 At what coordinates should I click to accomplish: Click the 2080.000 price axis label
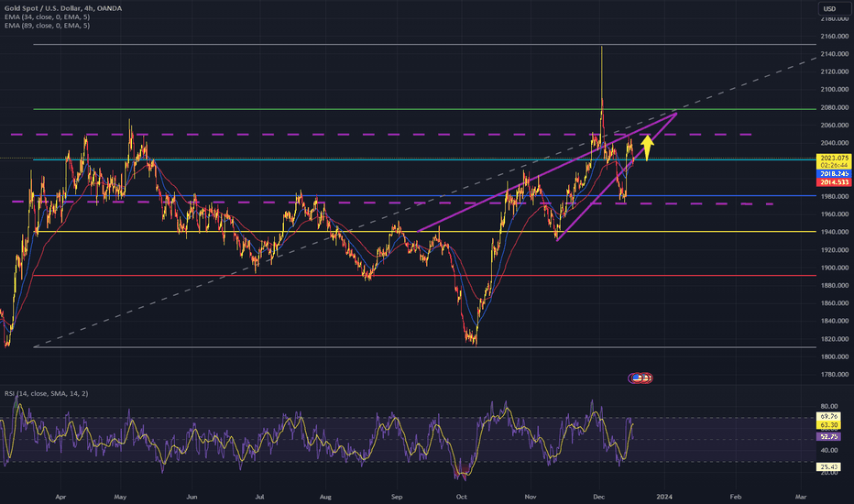[835, 107]
